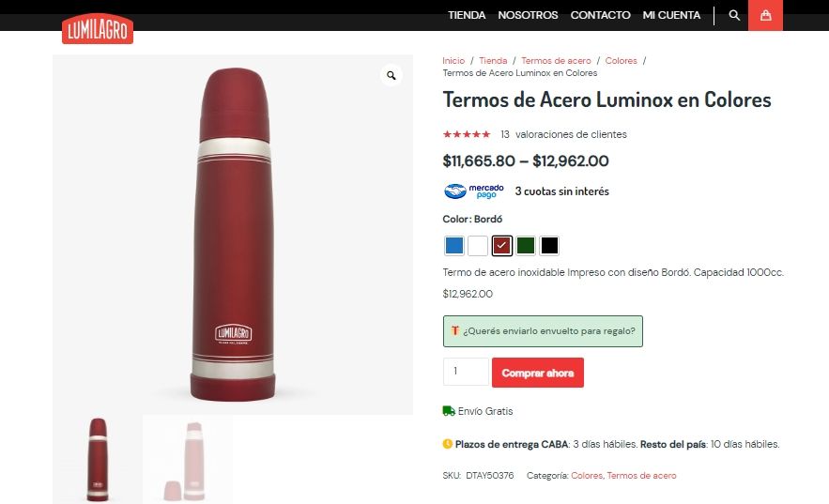Select the black color swatch

point(549,246)
